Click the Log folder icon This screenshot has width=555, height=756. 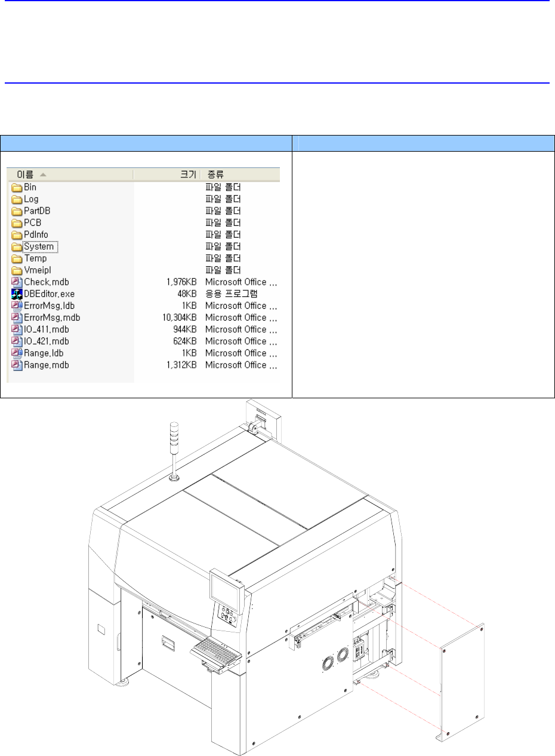tap(17, 199)
